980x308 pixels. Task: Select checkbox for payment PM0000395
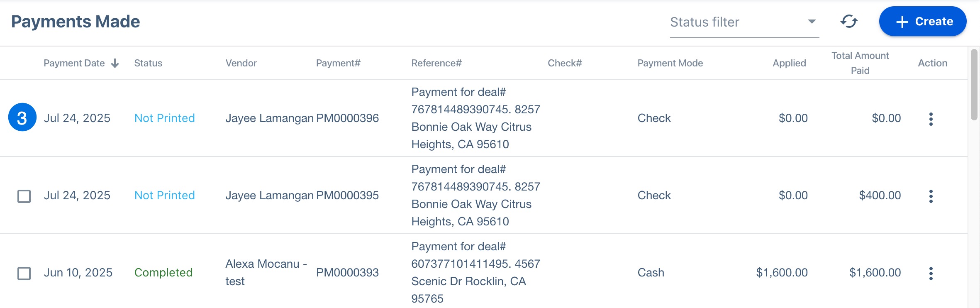pyautogui.click(x=24, y=196)
